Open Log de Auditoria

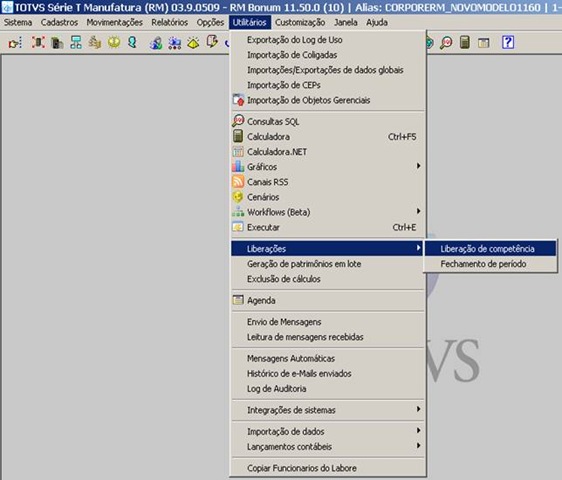(328, 388)
